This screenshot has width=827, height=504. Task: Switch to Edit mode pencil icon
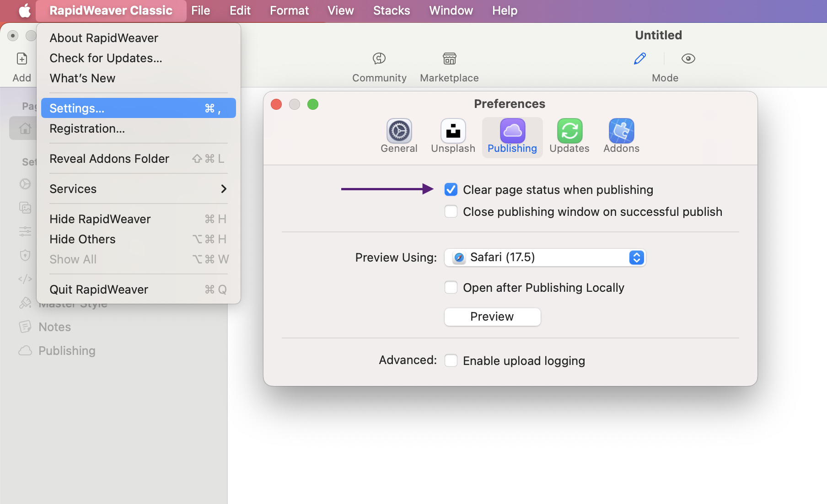coord(640,59)
